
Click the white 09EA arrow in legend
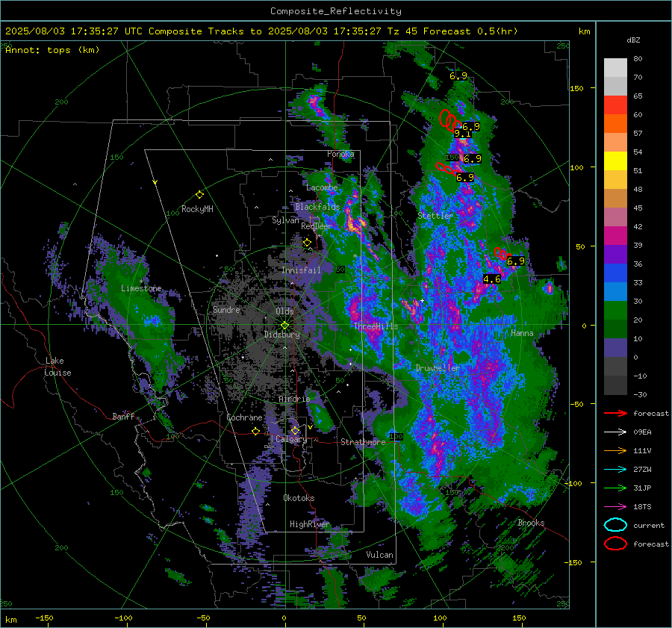click(x=615, y=432)
